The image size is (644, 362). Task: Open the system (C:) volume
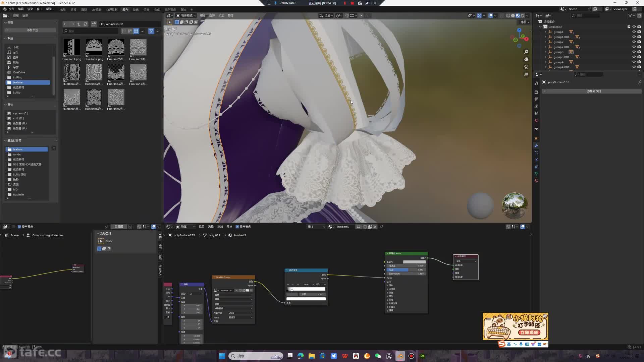(28, 113)
